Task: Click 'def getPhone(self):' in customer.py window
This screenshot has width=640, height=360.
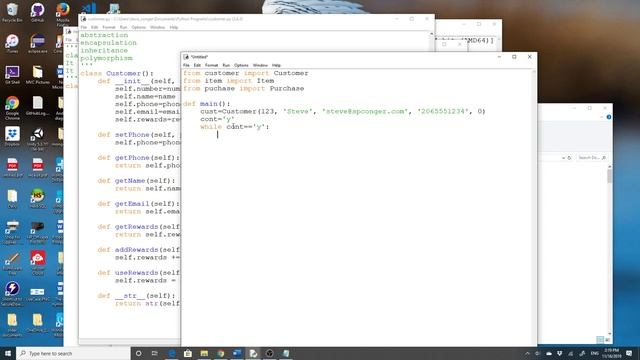Action: [x=139, y=158]
